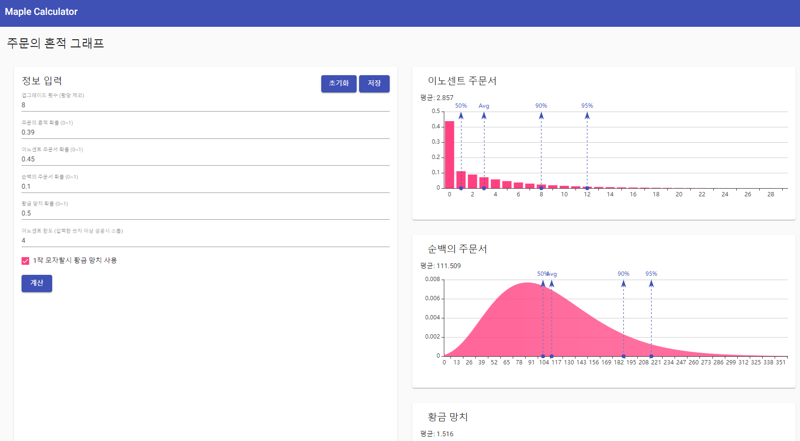Image resolution: width=800 pixels, height=441 pixels.
Task: Click the 초기화 reset button
Action: (339, 84)
